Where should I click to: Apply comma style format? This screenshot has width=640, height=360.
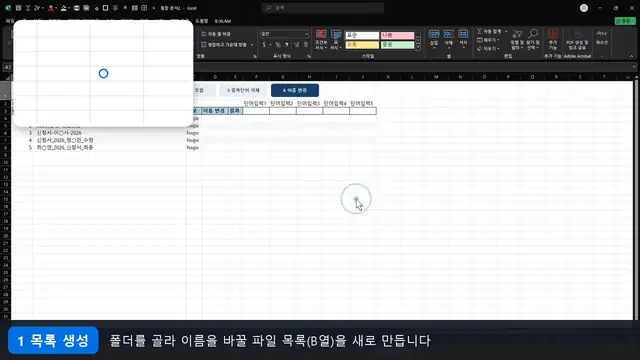click(287, 44)
